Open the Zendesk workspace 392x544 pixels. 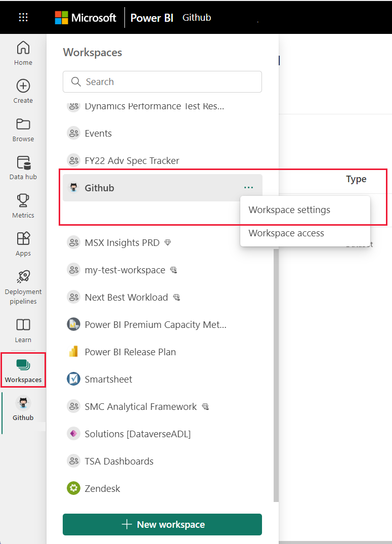click(x=162, y=488)
